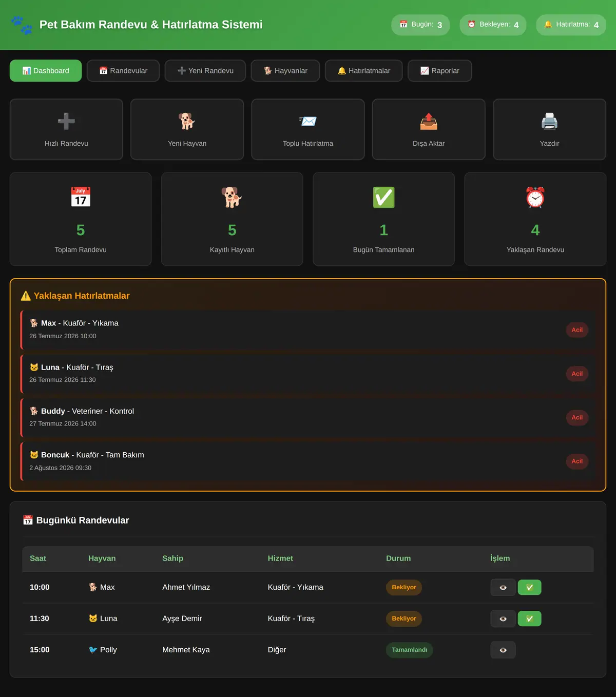Image resolution: width=616 pixels, height=697 pixels.
Task: Click the Acil badge on Buddy reminder
Action: [577, 418]
